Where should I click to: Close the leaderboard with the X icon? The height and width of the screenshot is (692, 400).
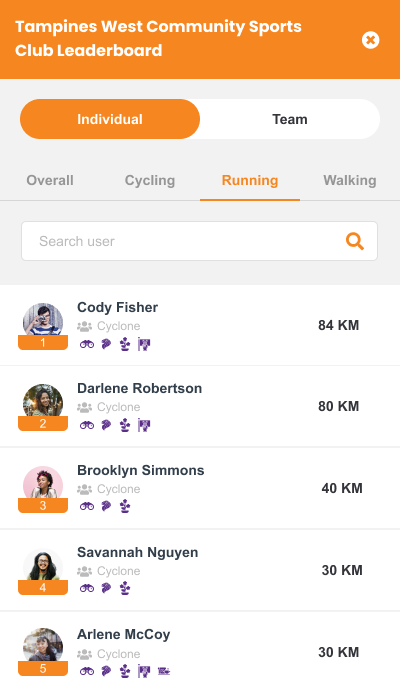click(x=370, y=40)
